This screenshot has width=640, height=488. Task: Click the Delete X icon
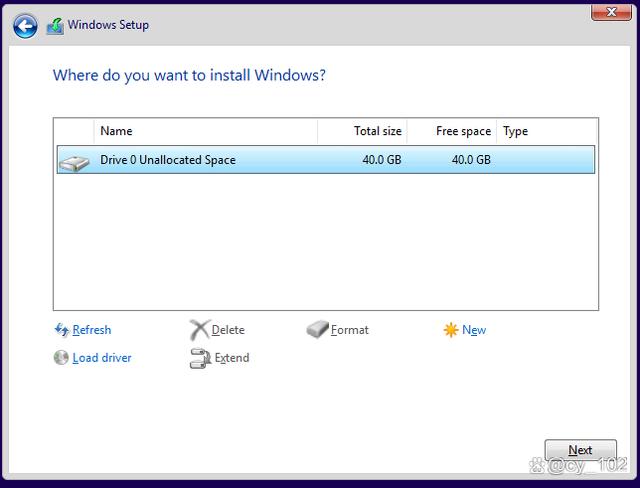[x=200, y=330]
